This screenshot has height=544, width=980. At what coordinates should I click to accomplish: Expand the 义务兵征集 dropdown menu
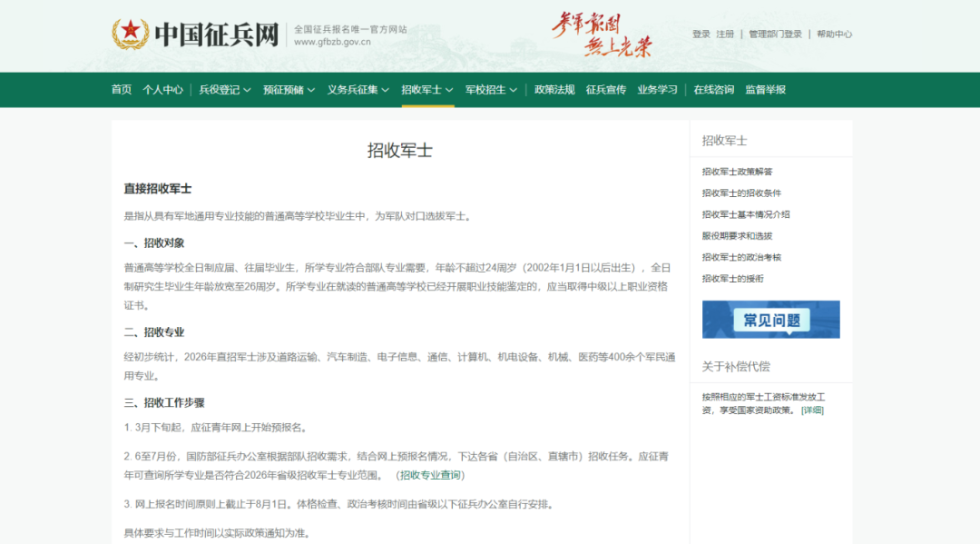click(x=358, y=90)
